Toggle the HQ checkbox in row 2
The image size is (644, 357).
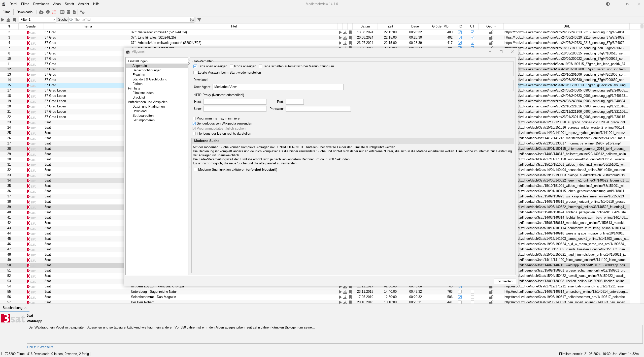pyautogui.click(x=460, y=32)
